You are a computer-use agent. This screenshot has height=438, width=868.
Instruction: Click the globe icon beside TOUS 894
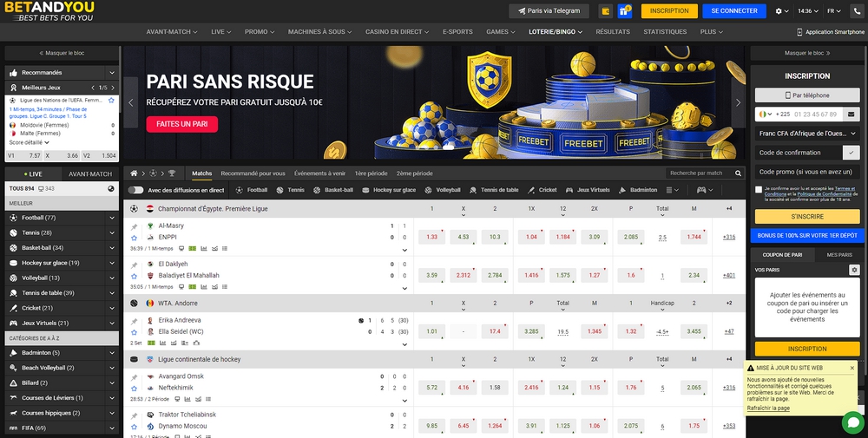[111, 188]
